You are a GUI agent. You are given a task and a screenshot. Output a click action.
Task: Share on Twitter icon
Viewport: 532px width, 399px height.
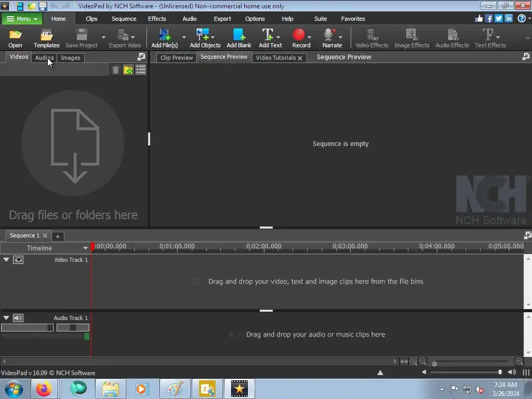[498, 18]
